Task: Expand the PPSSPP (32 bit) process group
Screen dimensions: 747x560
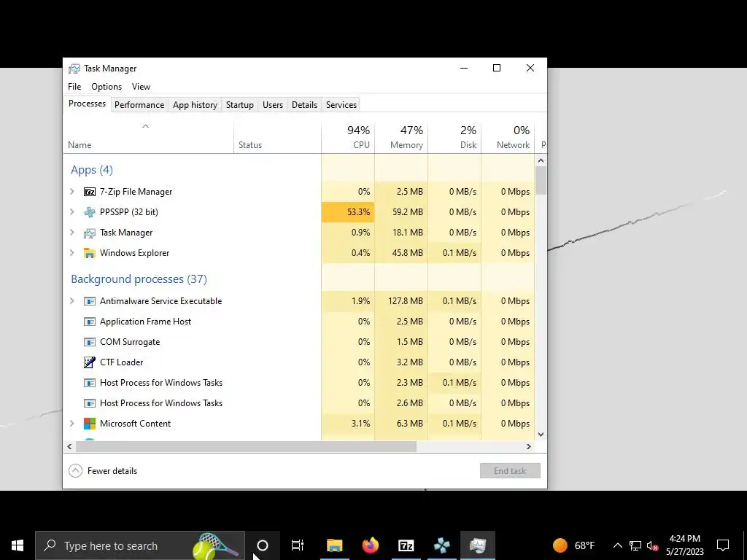Action: click(72, 212)
